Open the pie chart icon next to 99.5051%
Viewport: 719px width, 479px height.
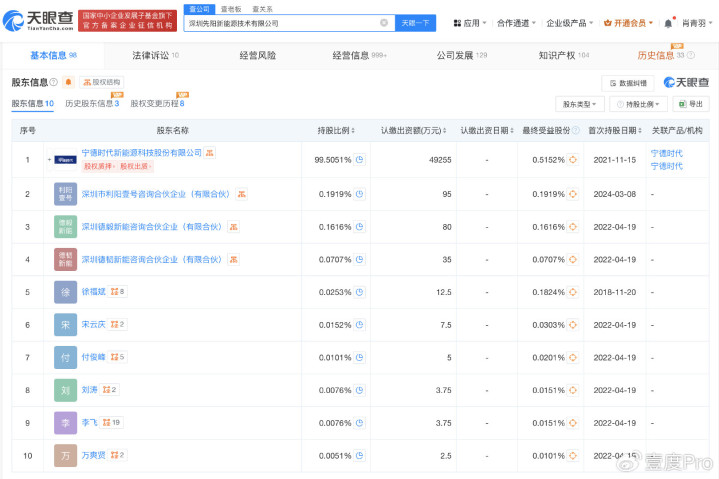tap(360, 160)
